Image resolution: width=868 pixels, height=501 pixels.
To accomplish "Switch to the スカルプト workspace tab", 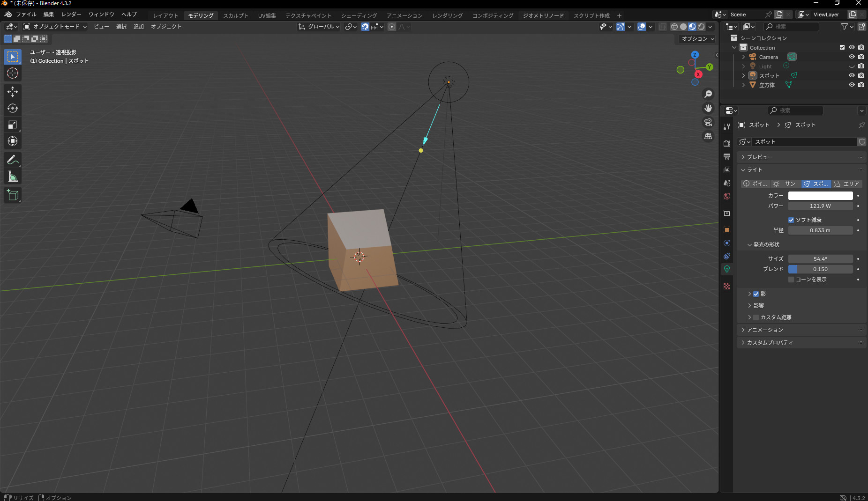I will (x=236, y=15).
